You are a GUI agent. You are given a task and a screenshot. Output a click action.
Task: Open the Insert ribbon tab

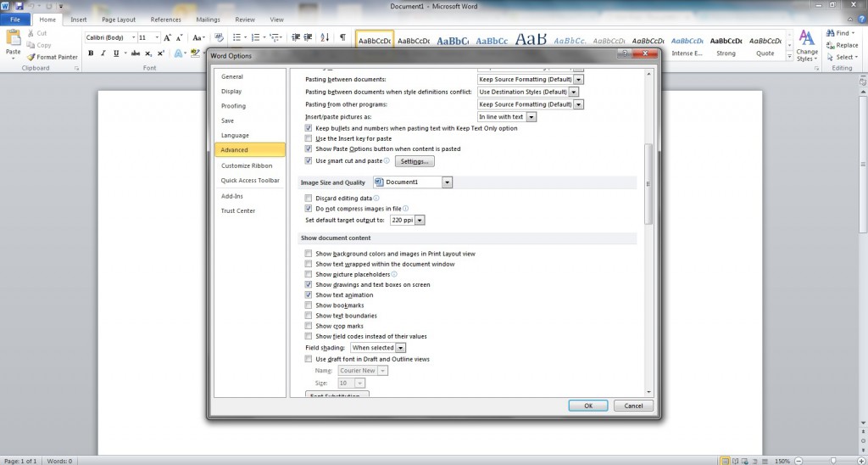pos(79,20)
